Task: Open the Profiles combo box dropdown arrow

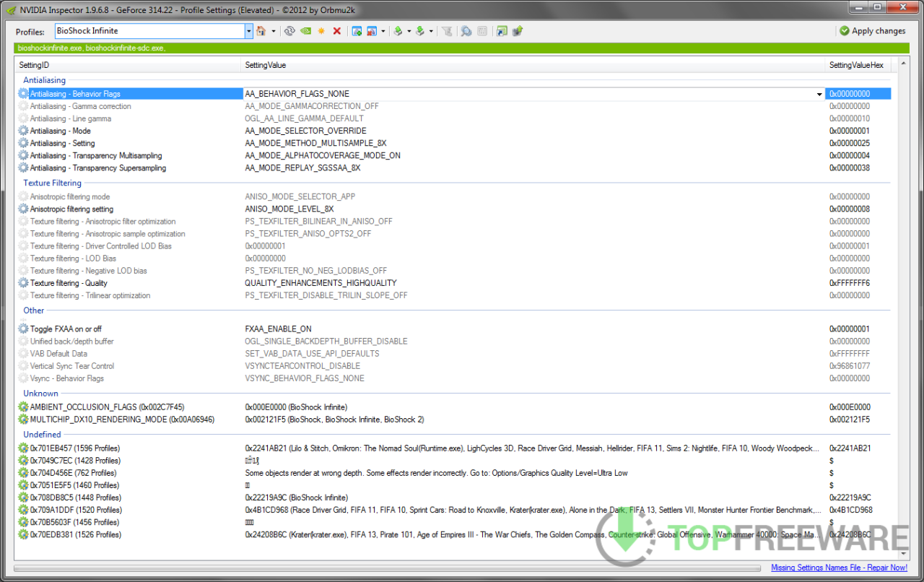Action: click(x=249, y=31)
